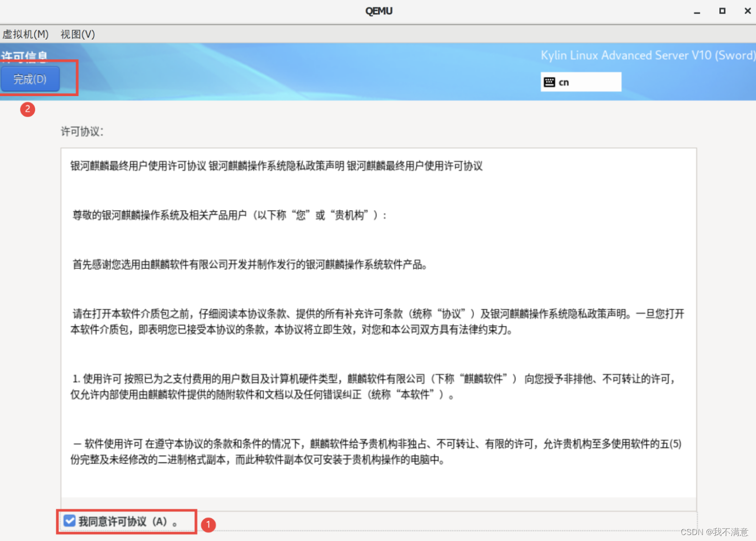The width and height of the screenshot is (756, 541).
Task: Click the 许可协议: label
Action: tap(82, 131)
